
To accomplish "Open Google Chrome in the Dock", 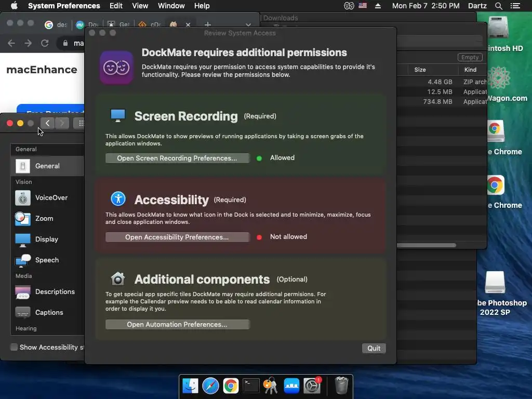I will (x=231, y=386).
